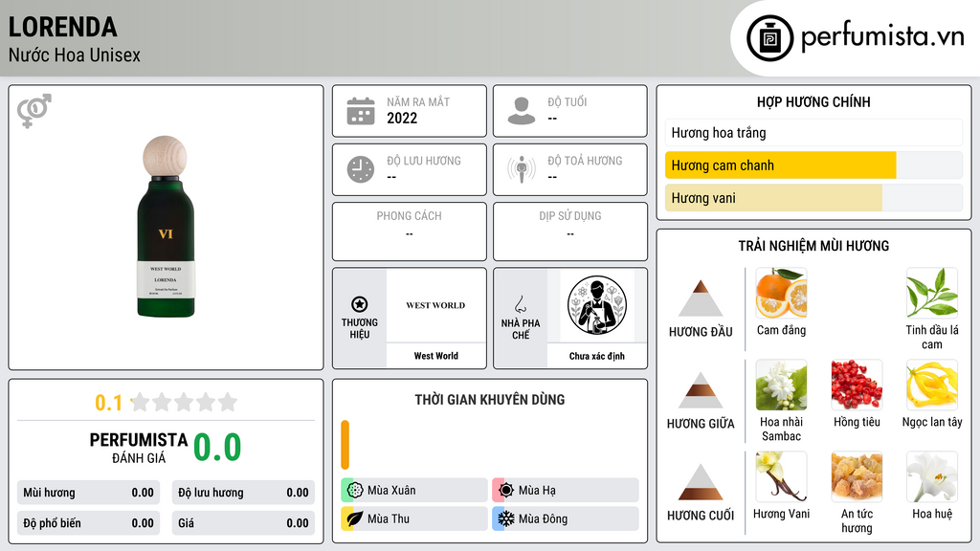Click the Hương hoa trắng accord bar

pos(813,132)
